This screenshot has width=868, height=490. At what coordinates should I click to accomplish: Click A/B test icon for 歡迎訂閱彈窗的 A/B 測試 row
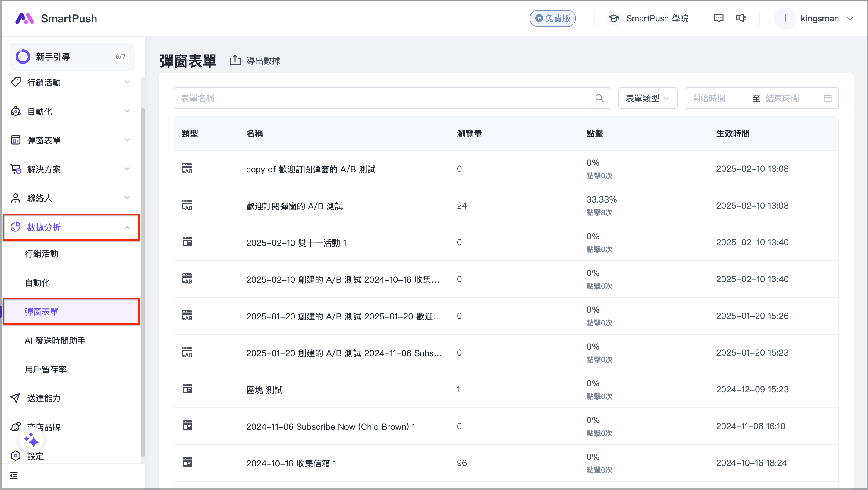pos(187,206)
